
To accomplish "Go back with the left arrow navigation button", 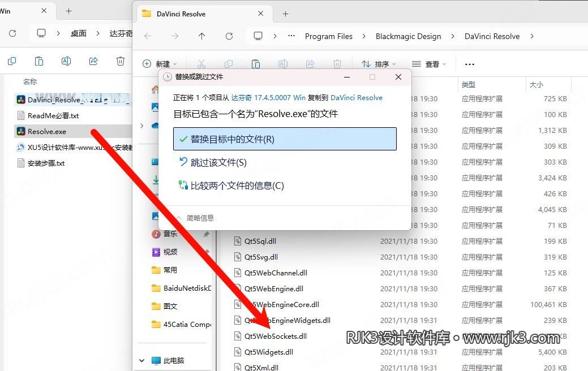I will [x=148, y=36].
